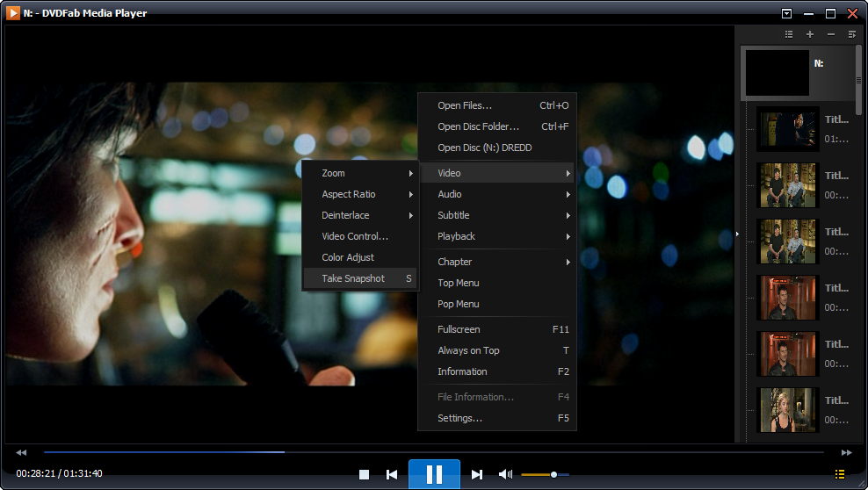The image size is (868, 490).
Task: Click the grayed File Information... entry
Action: tap(497, 397)
